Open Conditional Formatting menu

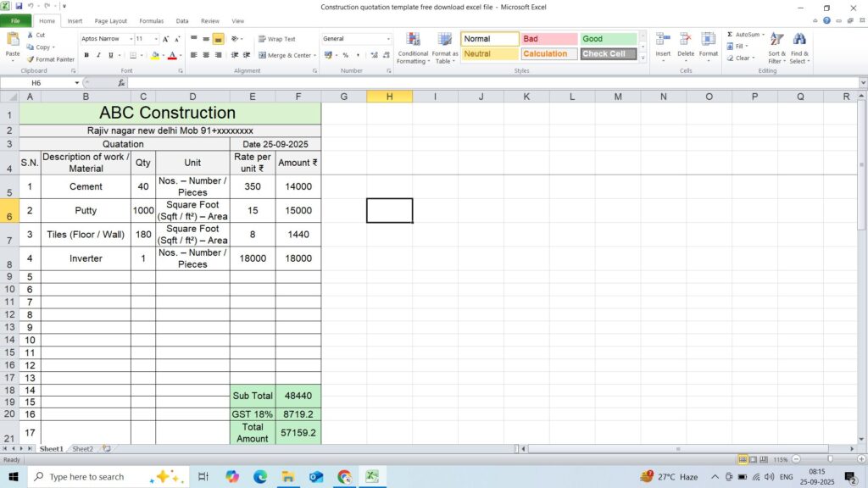[x=413, y=47]
